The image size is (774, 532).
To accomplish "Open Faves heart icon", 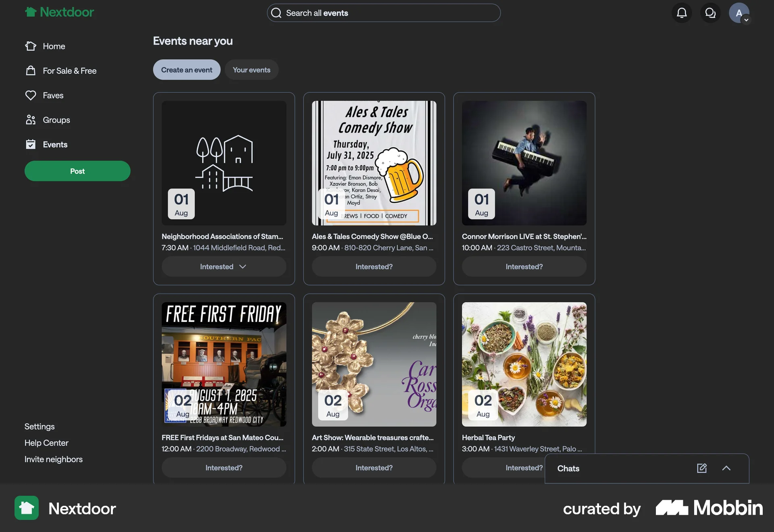I will (31, 96).
